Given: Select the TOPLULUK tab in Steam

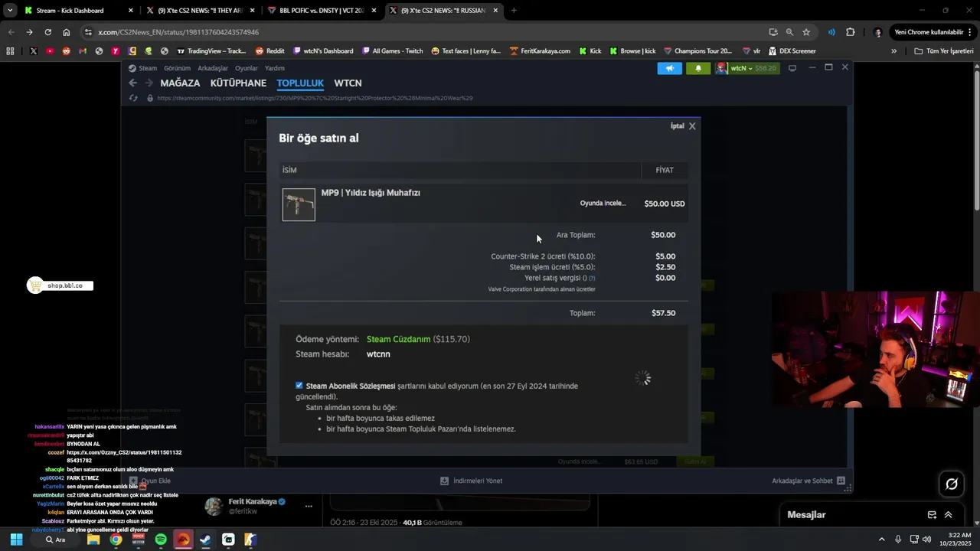Looking at the screenshot, I should [x=300, y=83].
